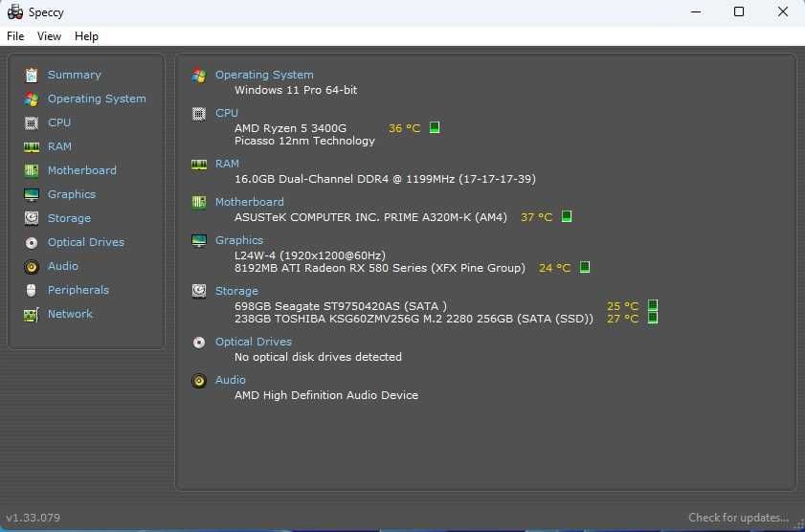The width and height of the screenshot is (805, 532).
Task: Click the Motherboard icon in sidebar
Action: pos(32,171)
